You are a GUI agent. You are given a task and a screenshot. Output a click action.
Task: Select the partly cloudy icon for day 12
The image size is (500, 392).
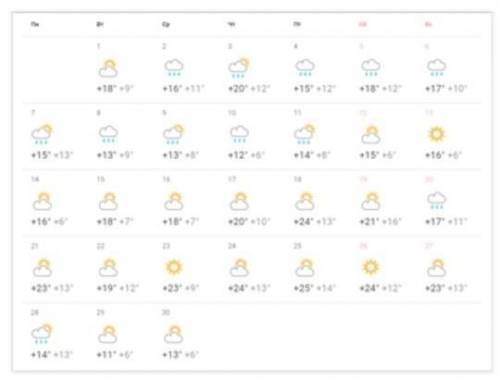371,135
